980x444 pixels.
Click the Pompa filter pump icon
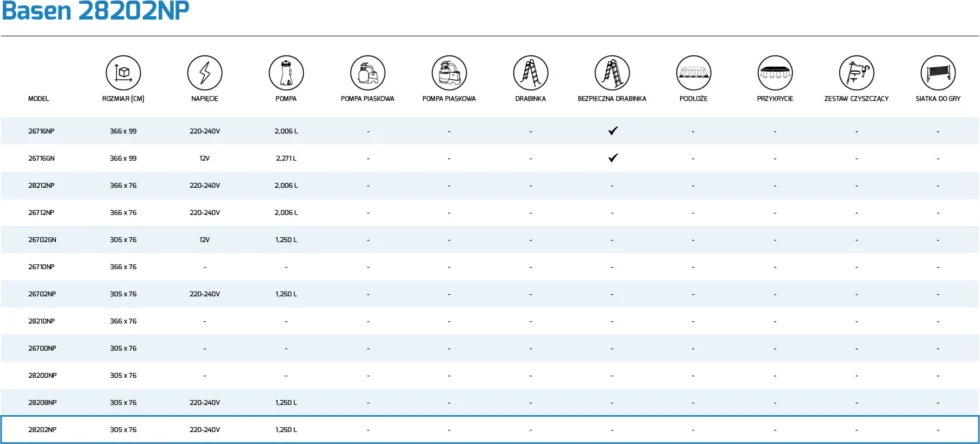point(286,73)
